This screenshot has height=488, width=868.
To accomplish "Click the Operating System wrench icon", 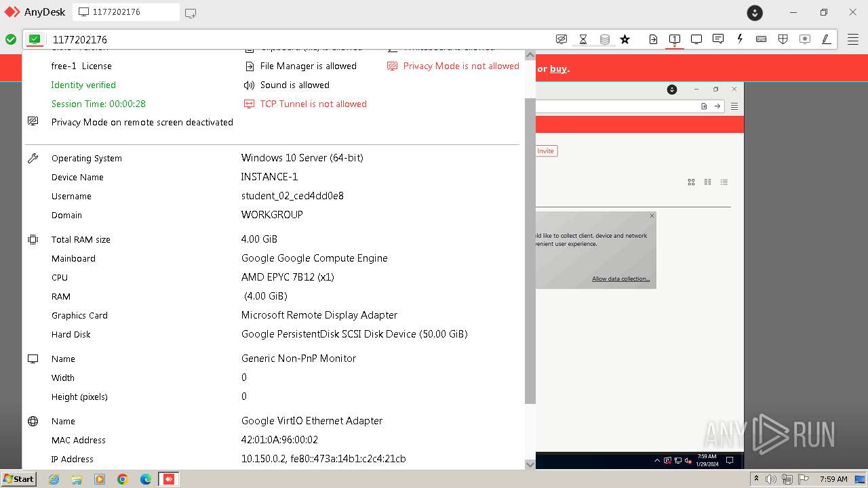I will [33, 158].
